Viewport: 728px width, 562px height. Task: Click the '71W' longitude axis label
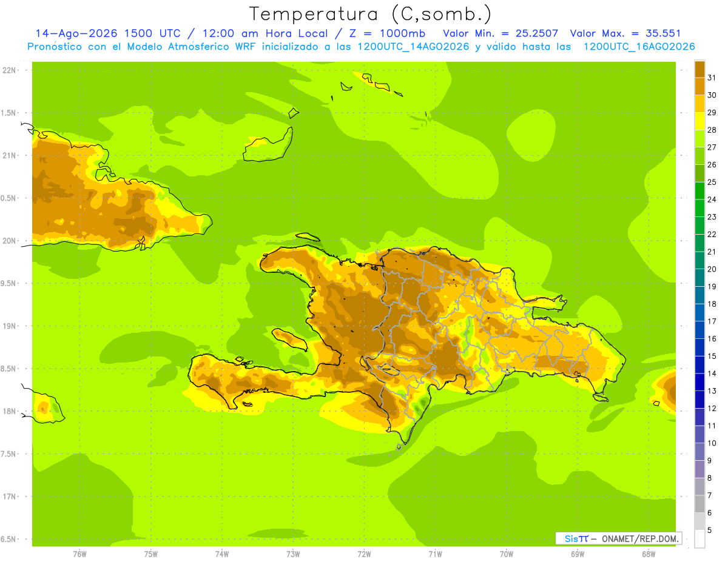tap(435, 554)
